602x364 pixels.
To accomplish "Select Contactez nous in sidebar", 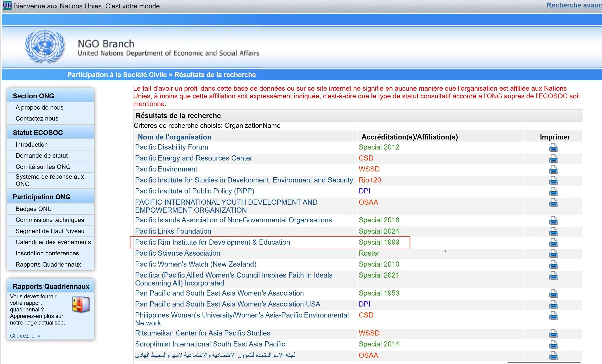I will point(37,118).
